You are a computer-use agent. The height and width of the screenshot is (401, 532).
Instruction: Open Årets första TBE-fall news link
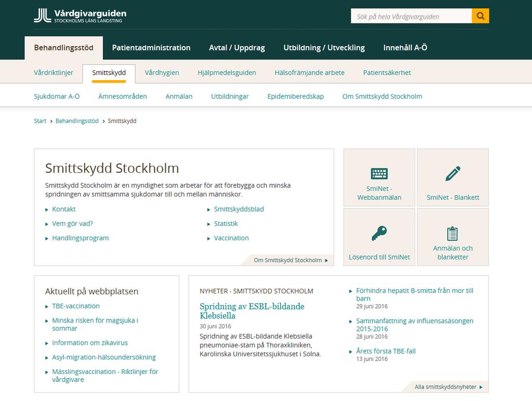tap(386, 351)
